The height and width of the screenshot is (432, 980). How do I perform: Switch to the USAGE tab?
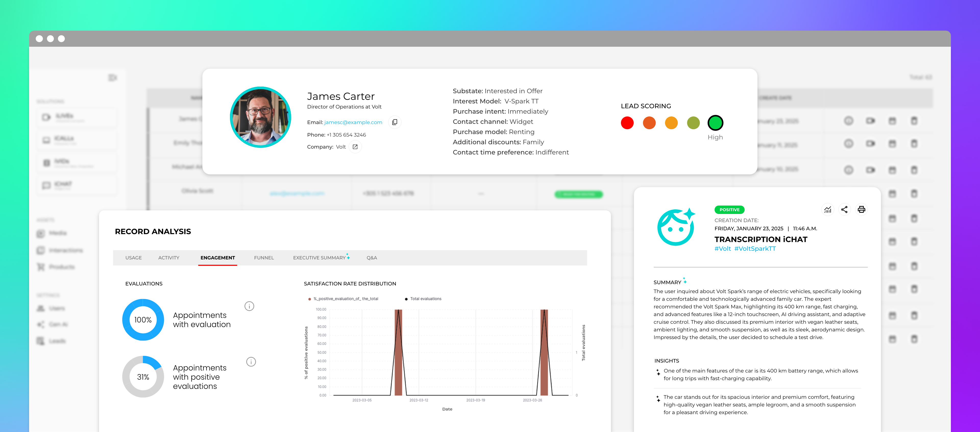click(x=133, y=258)
